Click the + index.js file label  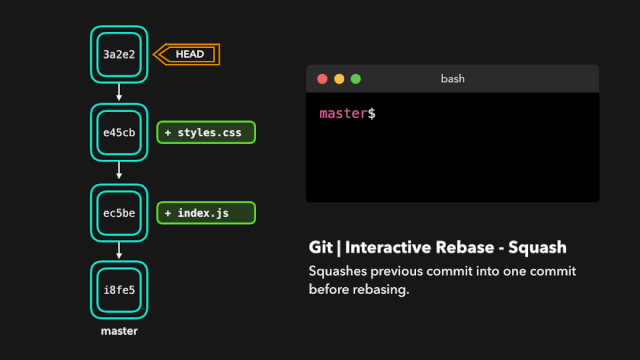(206, 213)
